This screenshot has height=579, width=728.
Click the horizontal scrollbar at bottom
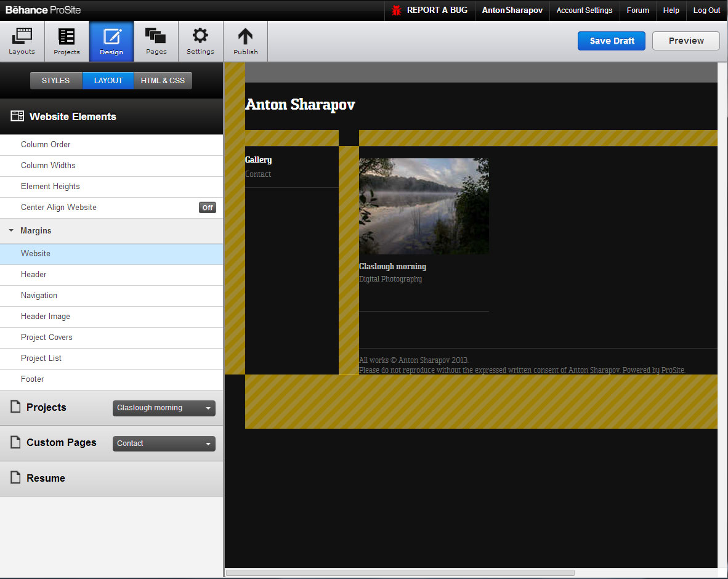(400, 573)
